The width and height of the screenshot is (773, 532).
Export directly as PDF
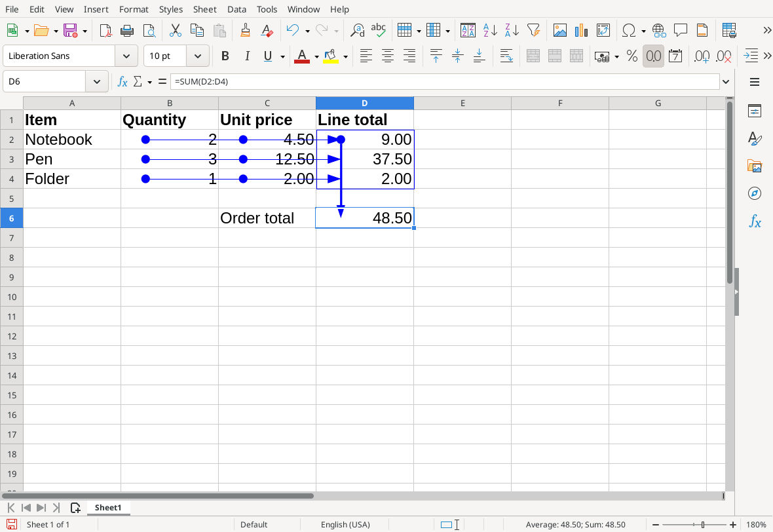(105, 31)
